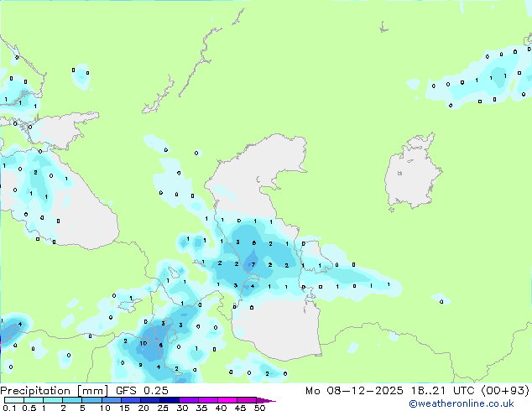Click the legend label '35'

[x=201, y=408]
